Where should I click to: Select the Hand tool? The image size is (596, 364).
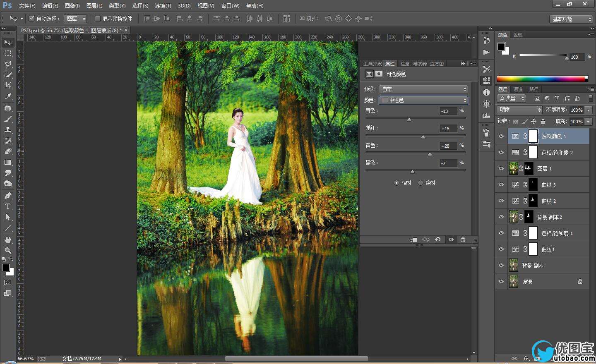pyautogui.click(x=8, y=240)
